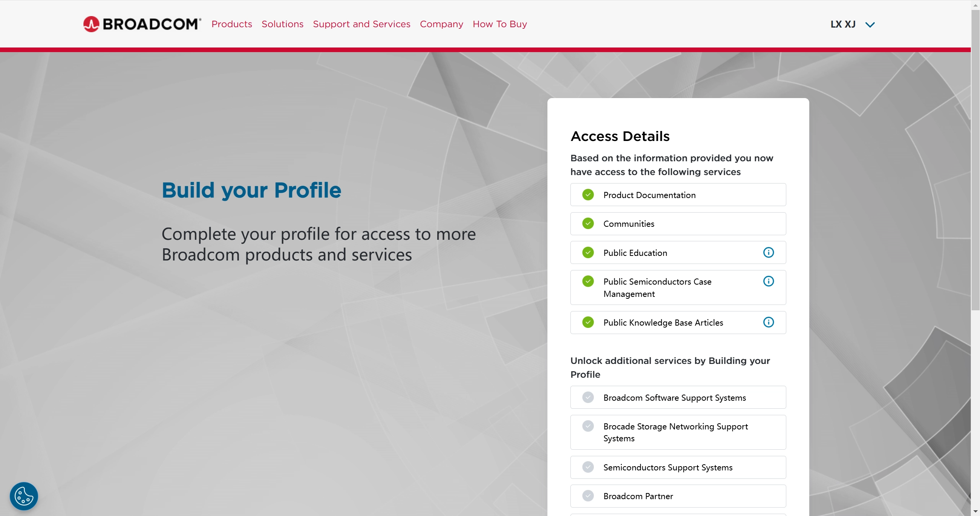Click the vertical page scrollbar thumb
This screenshot has width=980, height=516.
pyautogui.click(x=975, y=161)
